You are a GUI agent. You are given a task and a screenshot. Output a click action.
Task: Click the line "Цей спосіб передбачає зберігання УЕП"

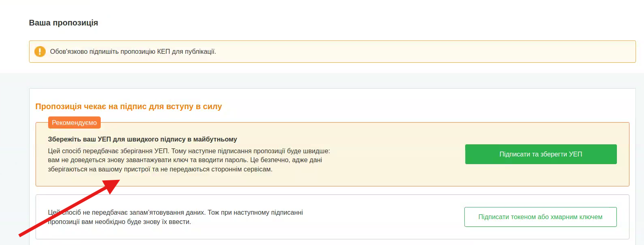pyautogui.click(x=109, y=151)
